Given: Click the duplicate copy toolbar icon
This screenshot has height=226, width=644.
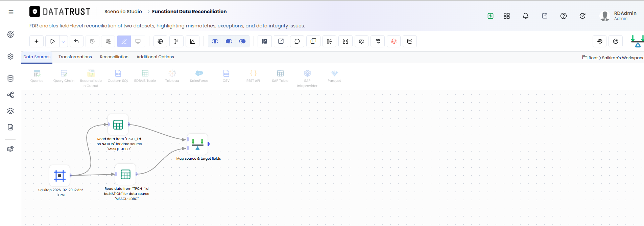Looking at the screenshot, I should point(313,41).
